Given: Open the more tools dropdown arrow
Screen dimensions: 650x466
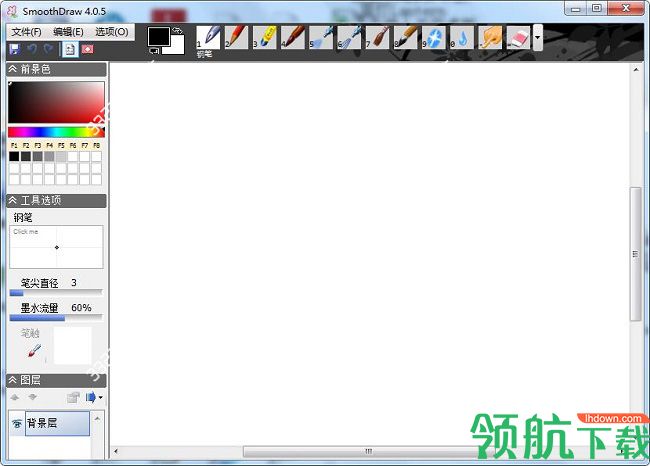Looking at the screenshot, I should coord(537,37).
